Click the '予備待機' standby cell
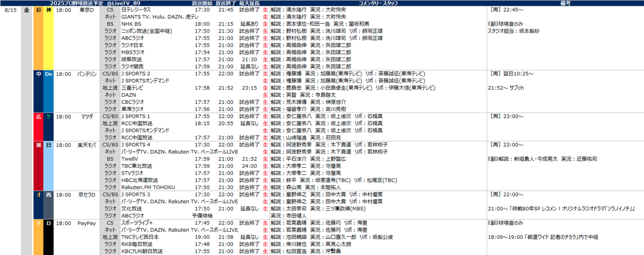The width and height of the screenshot is (644, 255). (202, 216)
